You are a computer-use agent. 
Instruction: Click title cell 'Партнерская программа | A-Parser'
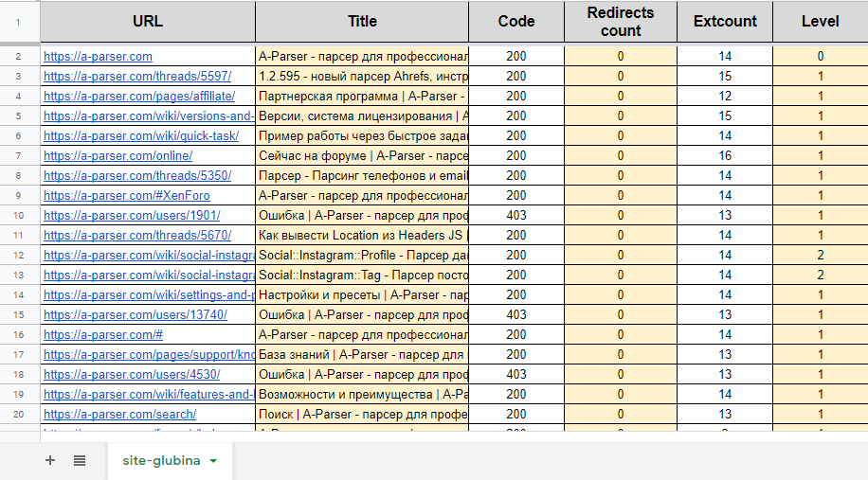[x=362, y=97]
